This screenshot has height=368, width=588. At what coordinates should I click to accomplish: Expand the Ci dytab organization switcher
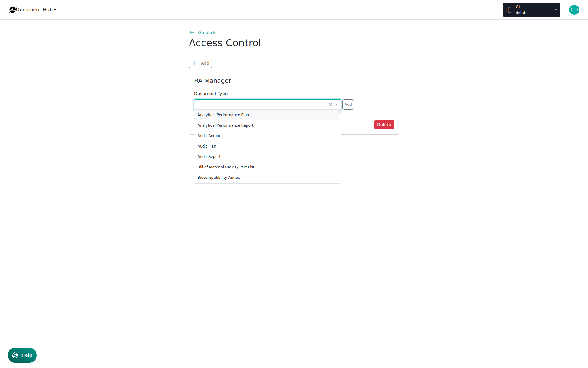[555, 10]
